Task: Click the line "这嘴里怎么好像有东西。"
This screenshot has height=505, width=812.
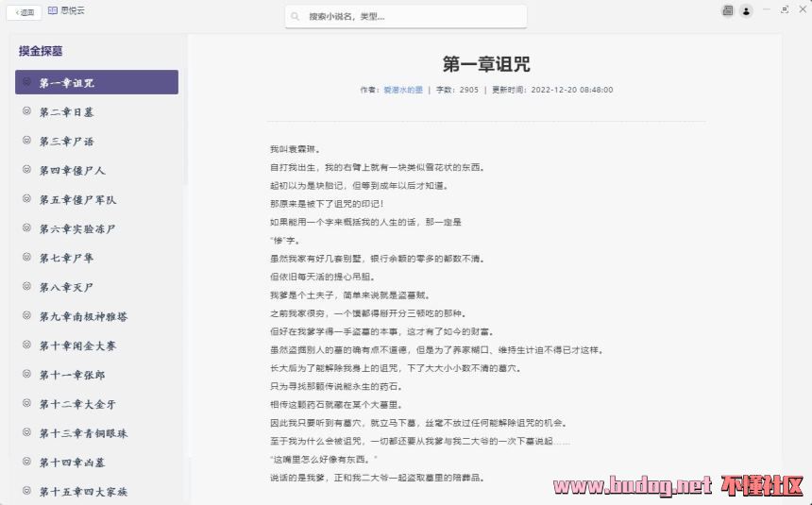Action: click(324, 460)
